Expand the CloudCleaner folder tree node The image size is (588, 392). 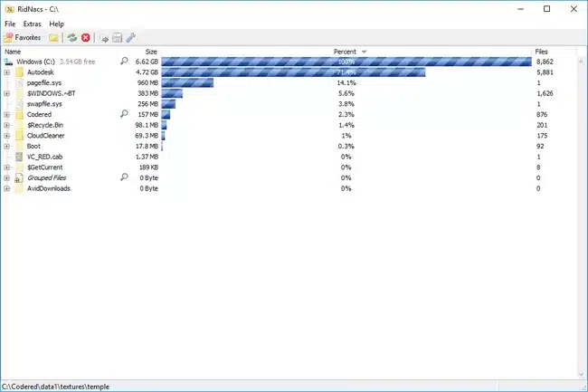[7, 136]
